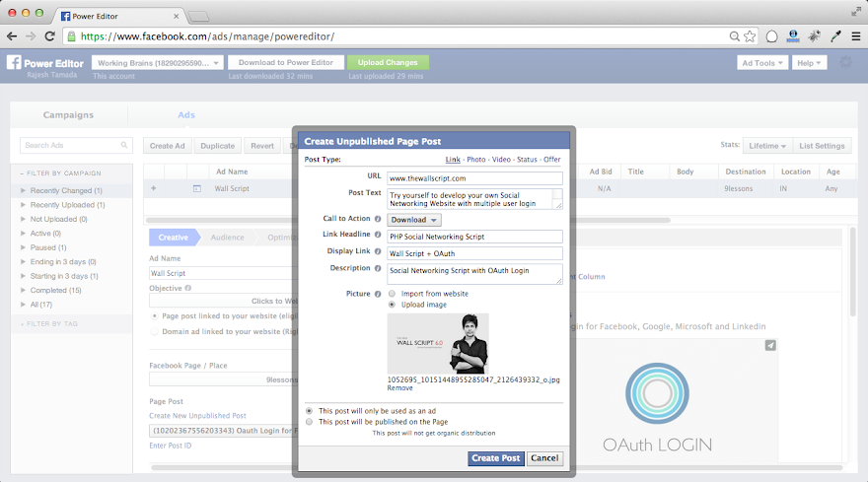
Task: Click the plus icon in Wall Script row
Action: [x=153, y=188]
